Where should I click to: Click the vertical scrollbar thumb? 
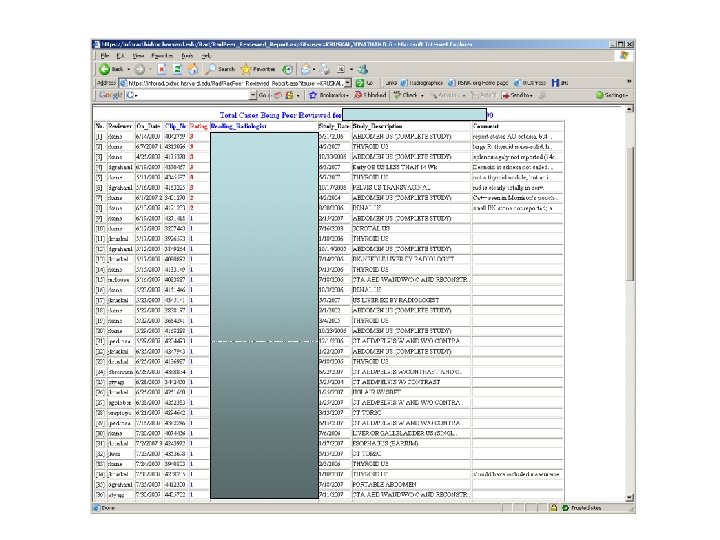(x=629, y=213)
